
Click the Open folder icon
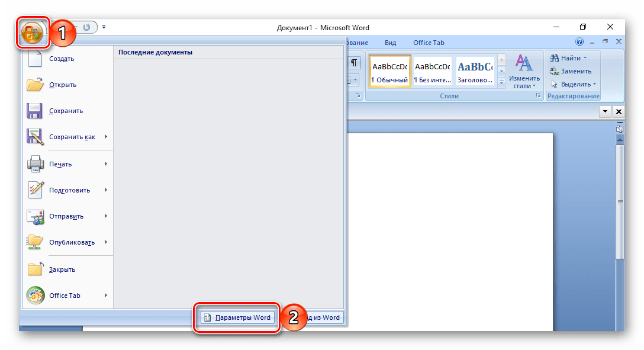tap(35, 85)
